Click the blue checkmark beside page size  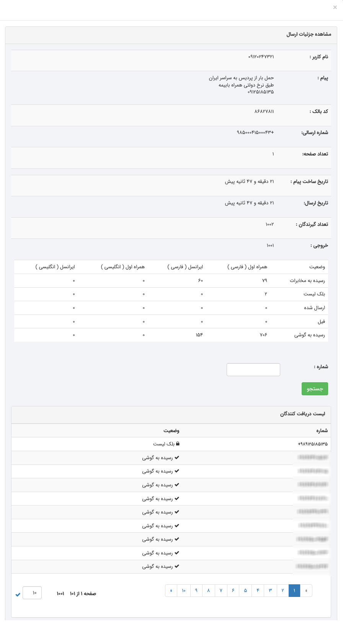(18, 594)
